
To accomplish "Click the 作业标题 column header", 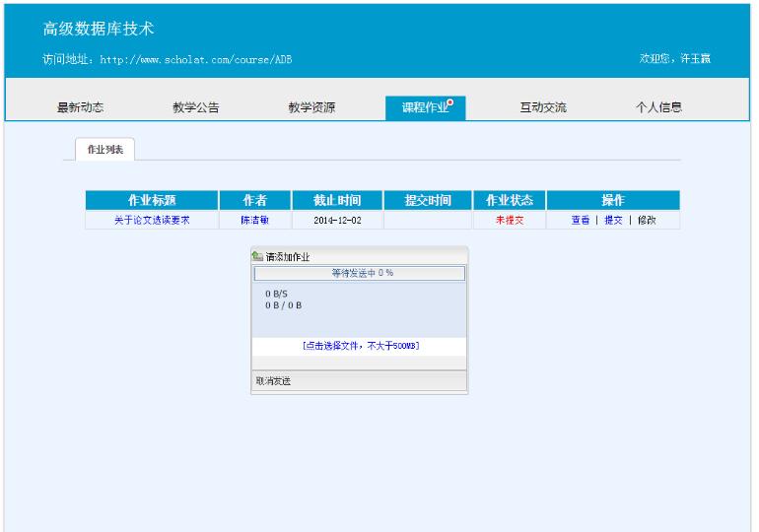I will coord(152,200).
